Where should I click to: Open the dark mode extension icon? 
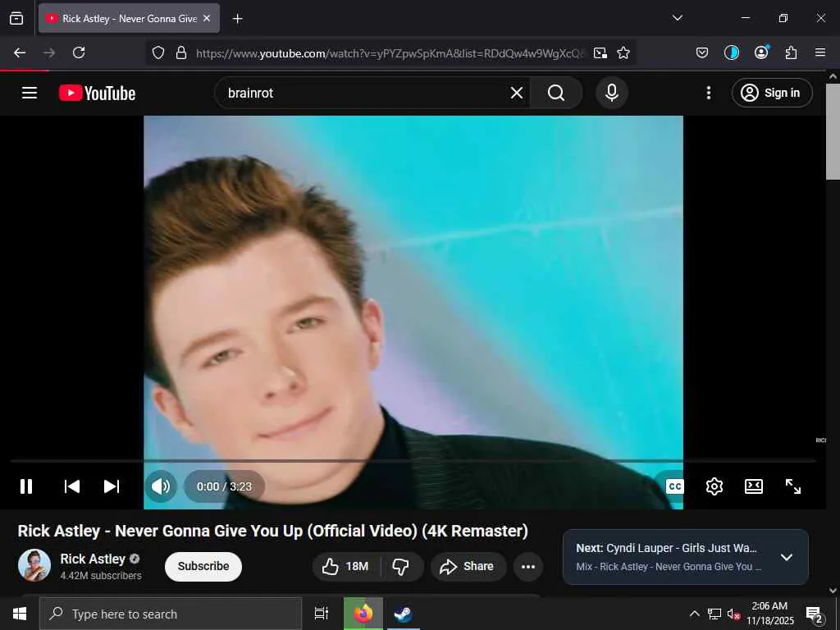coord(731,52)
